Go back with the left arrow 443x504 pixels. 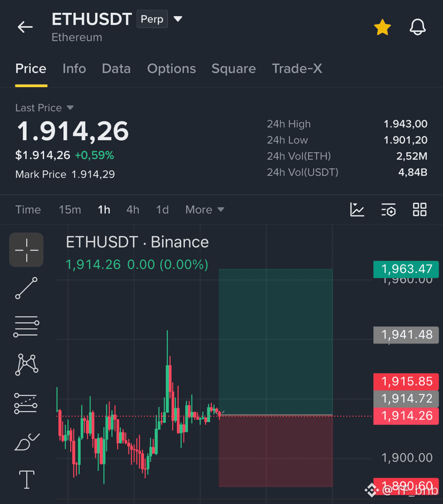[25, 27]
